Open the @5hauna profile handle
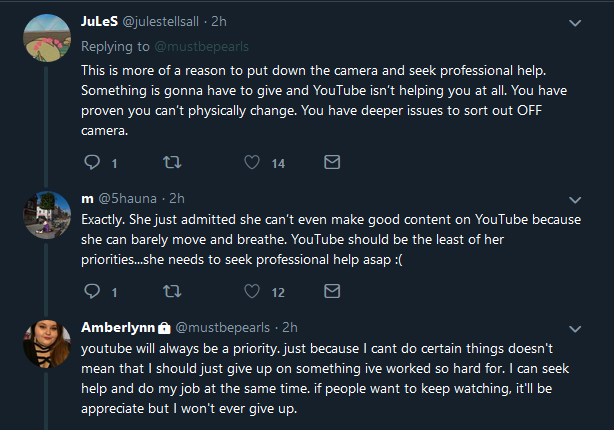 tap(128, 199)
